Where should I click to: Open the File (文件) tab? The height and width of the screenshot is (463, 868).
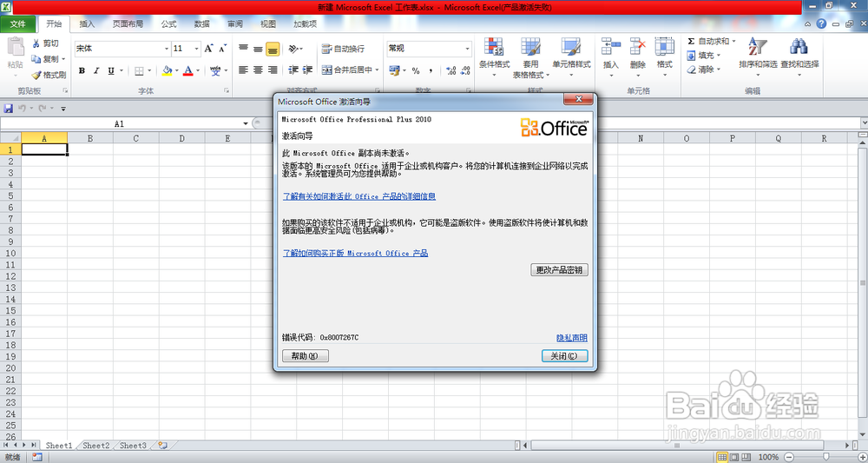tap(18, 23)
